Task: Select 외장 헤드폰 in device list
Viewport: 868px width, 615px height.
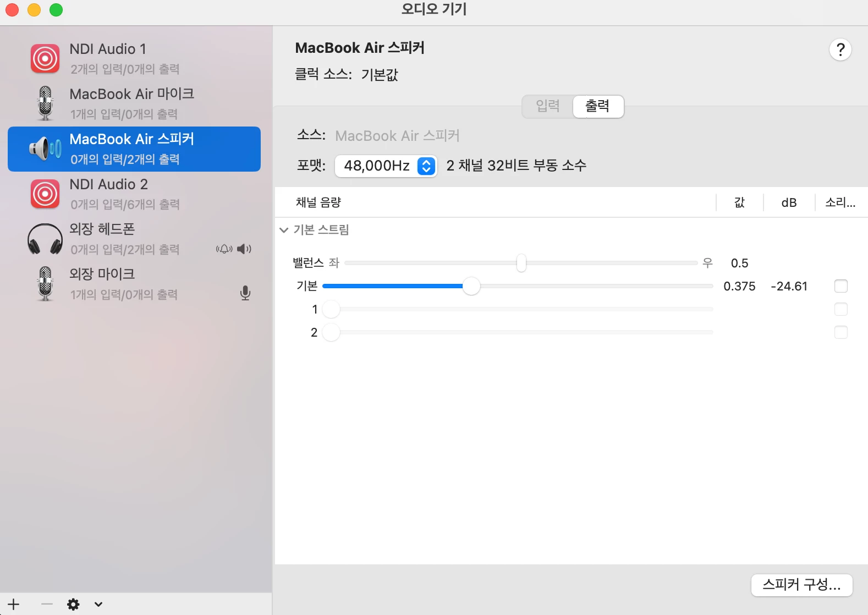Action: [x=134, y=239]
